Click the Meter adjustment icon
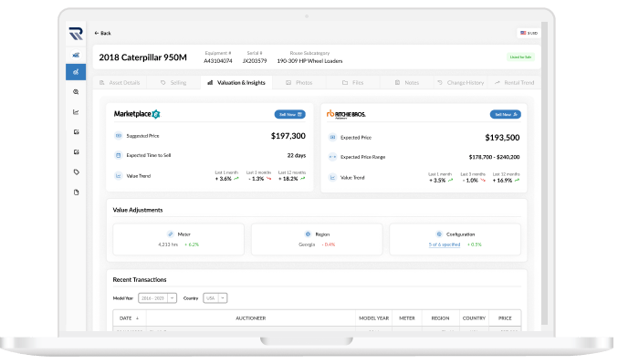Screen dimensions: 618x364 click(x=171, y=234)
